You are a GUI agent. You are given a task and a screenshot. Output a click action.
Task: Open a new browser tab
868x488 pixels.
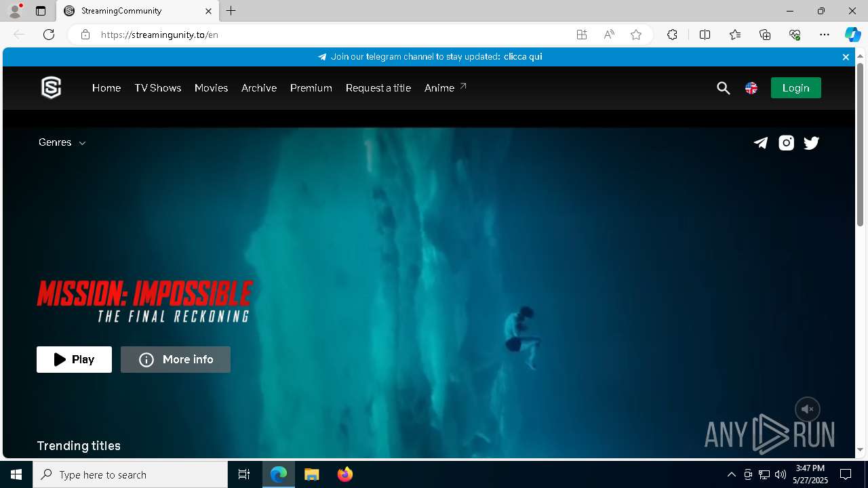coord(231,11)
